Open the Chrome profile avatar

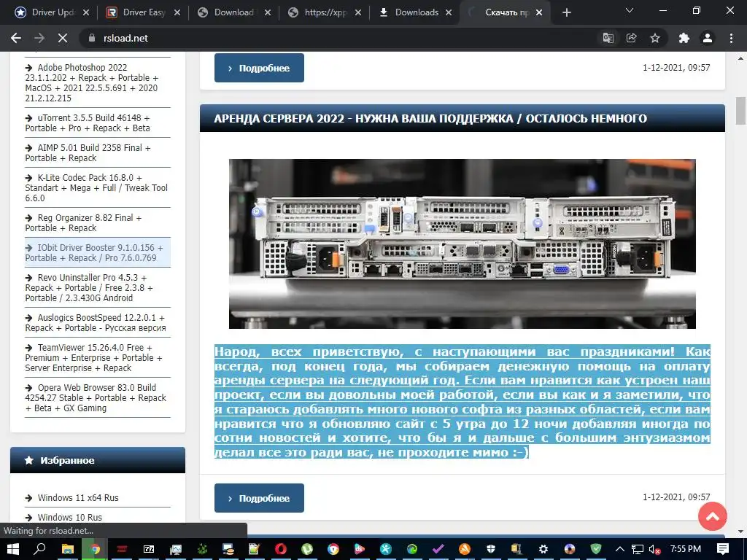click(708, 38)
